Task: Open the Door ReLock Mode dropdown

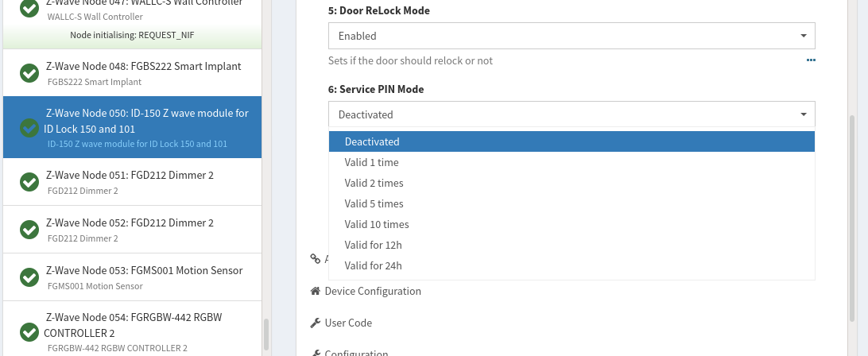Action: pos(572,36)
